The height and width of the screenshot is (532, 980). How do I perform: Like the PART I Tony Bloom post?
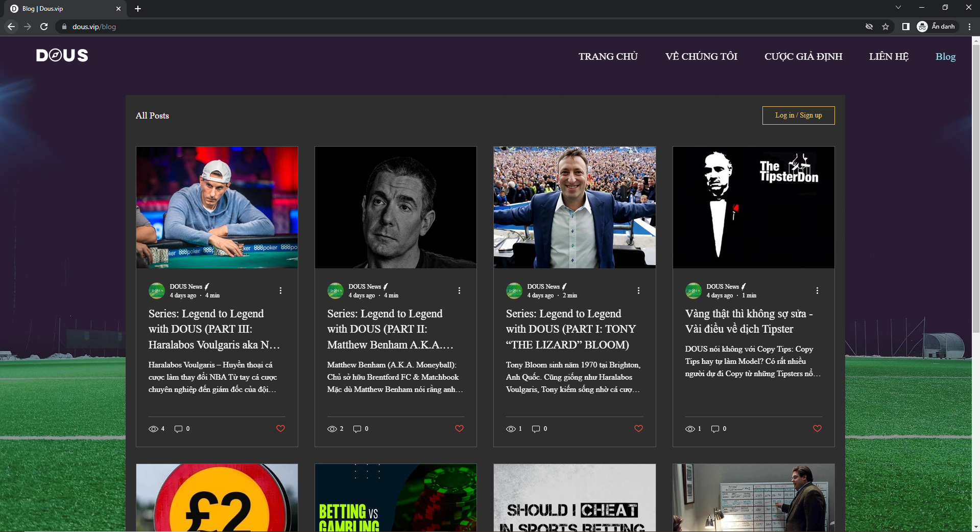click(x=638, y=428)
